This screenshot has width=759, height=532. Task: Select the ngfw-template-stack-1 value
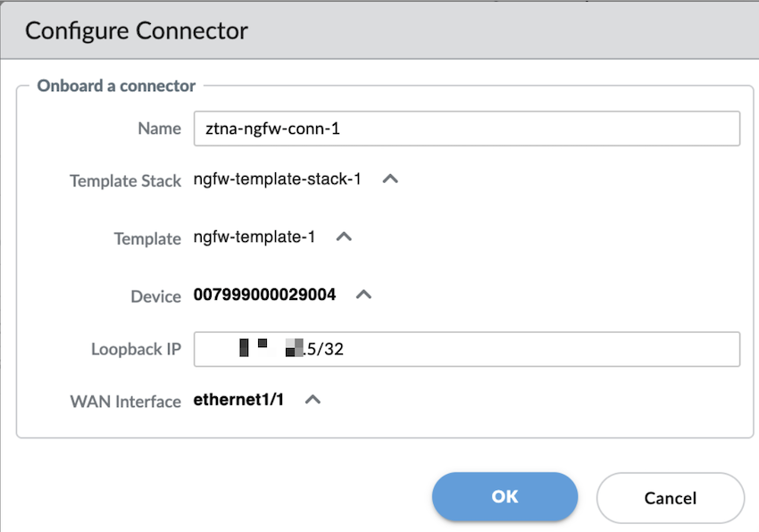tap(277, 179)
